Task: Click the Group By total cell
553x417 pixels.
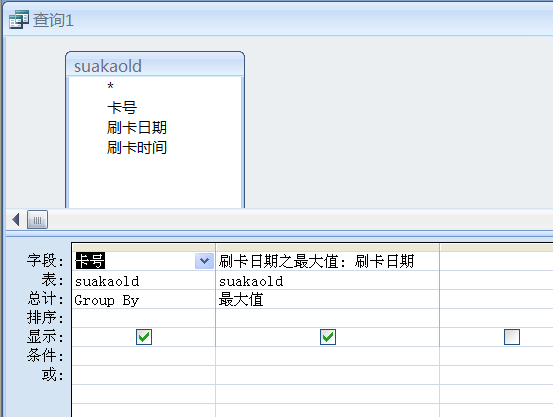Action: point(144,300)
